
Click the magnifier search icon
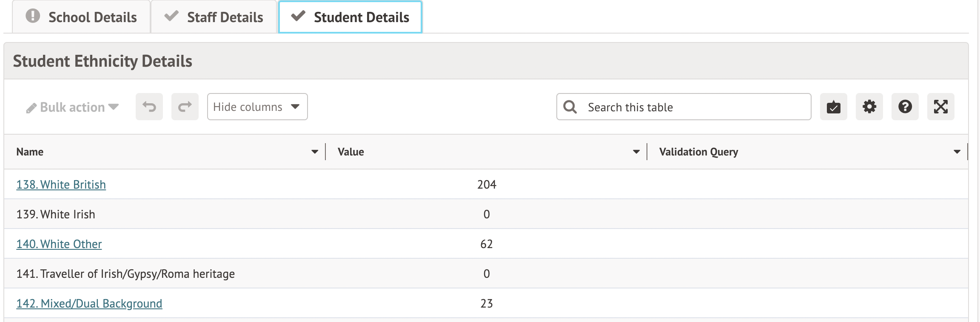pyautogui.click(x=570, y=107)
